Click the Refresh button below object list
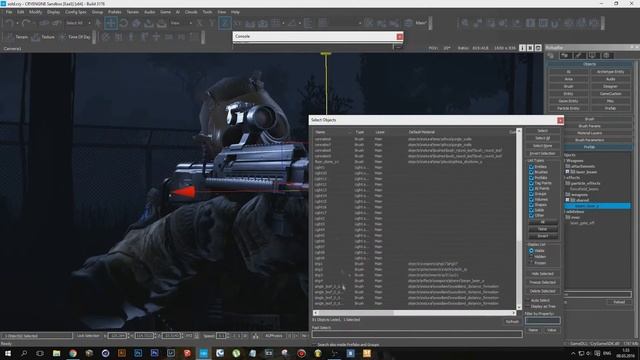The image size is (640, 360). point(512,322)
